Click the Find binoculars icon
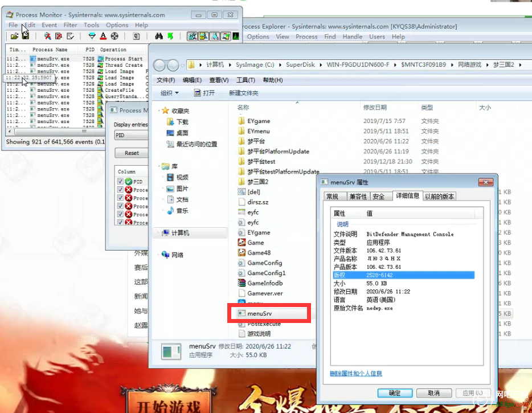Viewport: 532px width, 413px height. point(159,36)
